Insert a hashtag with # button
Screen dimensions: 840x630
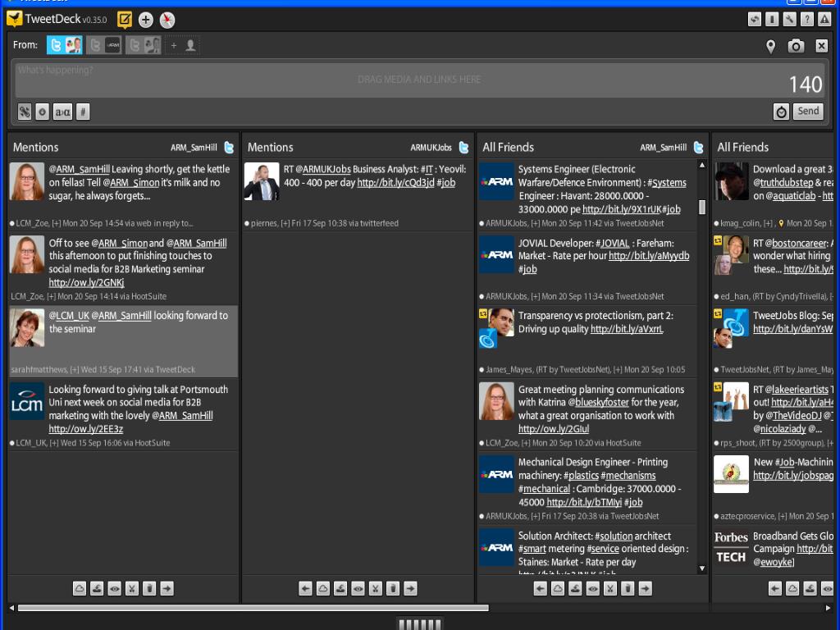(x=83, y=112)
